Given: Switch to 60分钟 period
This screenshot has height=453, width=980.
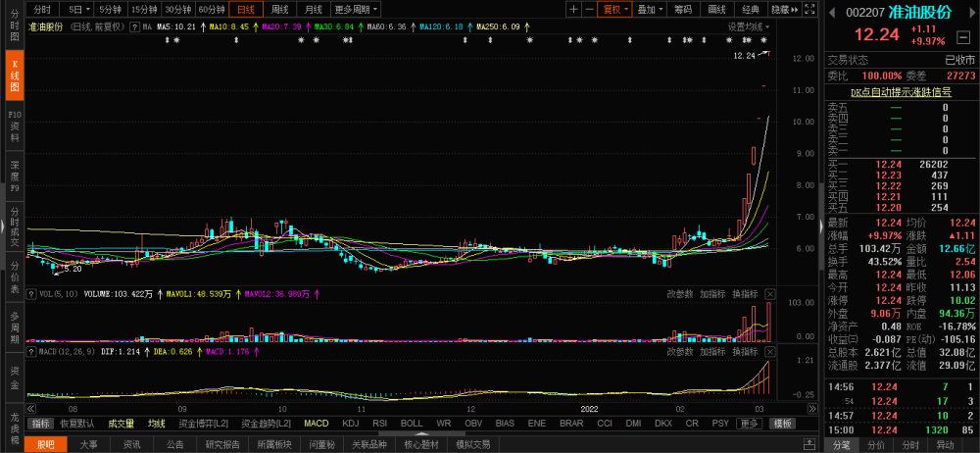Looking at the screenshot, I should click(212, 10).
